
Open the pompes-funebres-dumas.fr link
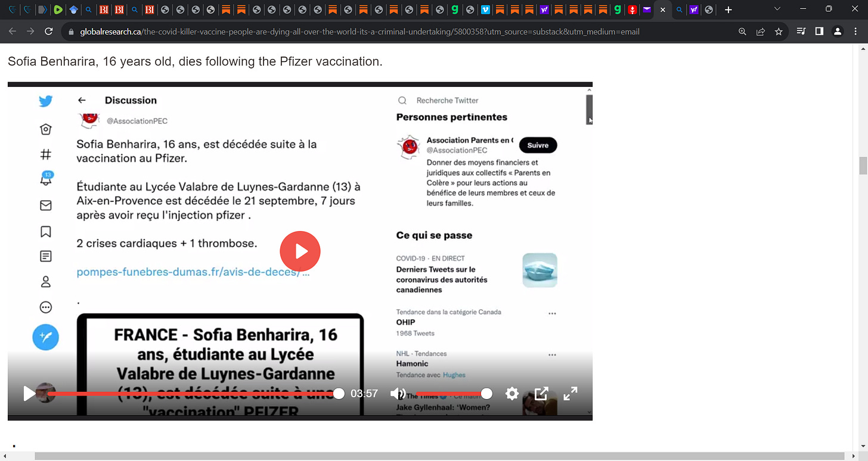coord(193,272)
